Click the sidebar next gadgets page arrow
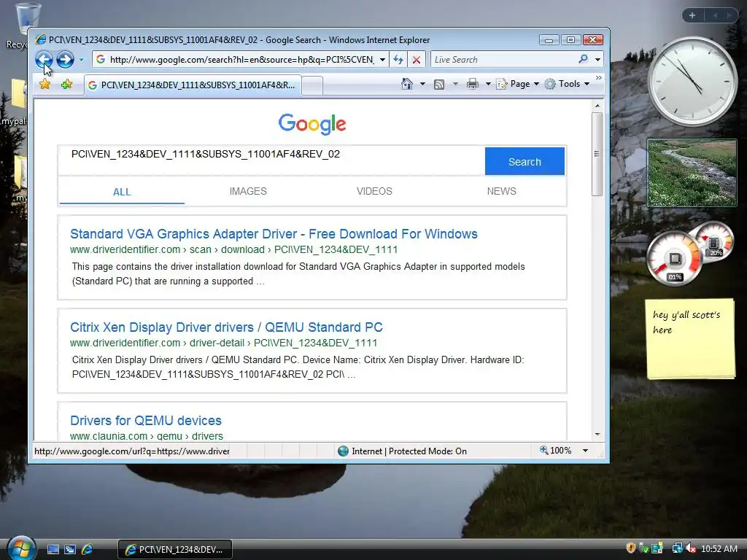Image resolution: width=747 pixels, height=560 pixels. tap(729, 15)
